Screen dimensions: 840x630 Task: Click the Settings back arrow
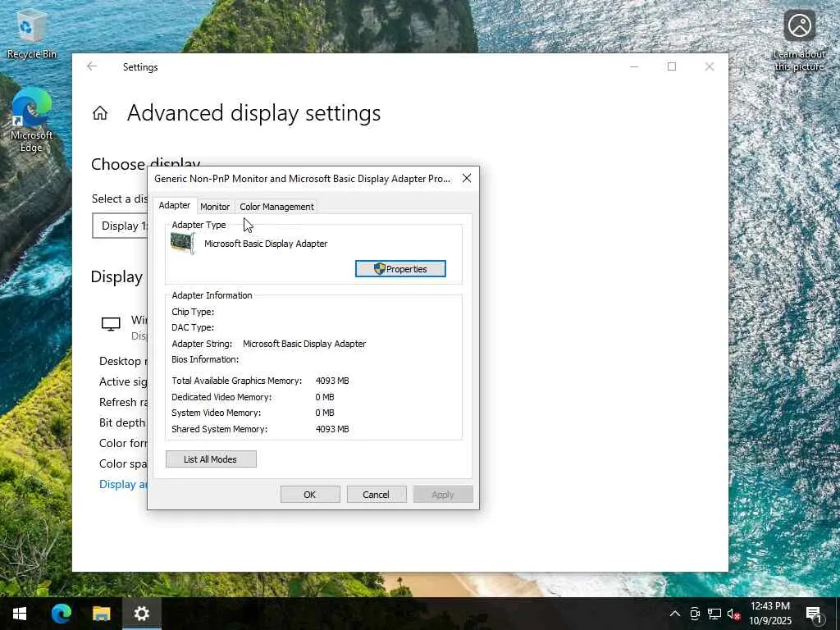[92, 66]
